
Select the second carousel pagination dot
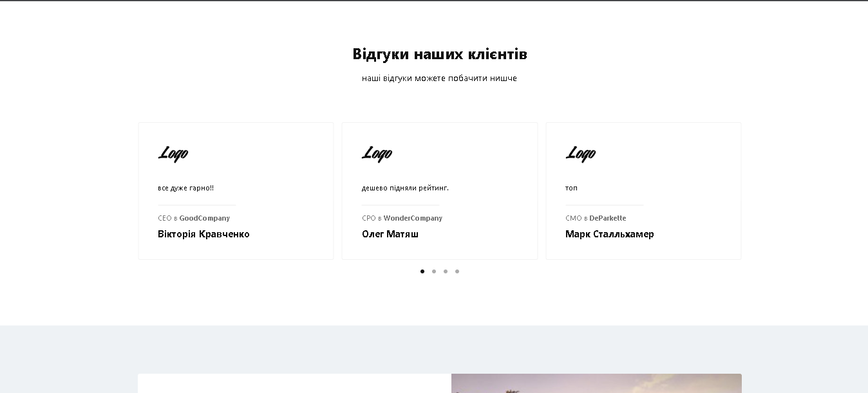tap(434, 271)
